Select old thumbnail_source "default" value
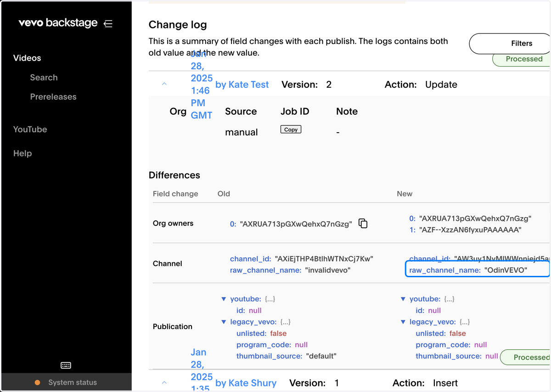This screenshot has height=392, width=551. (x=320, y=356)
